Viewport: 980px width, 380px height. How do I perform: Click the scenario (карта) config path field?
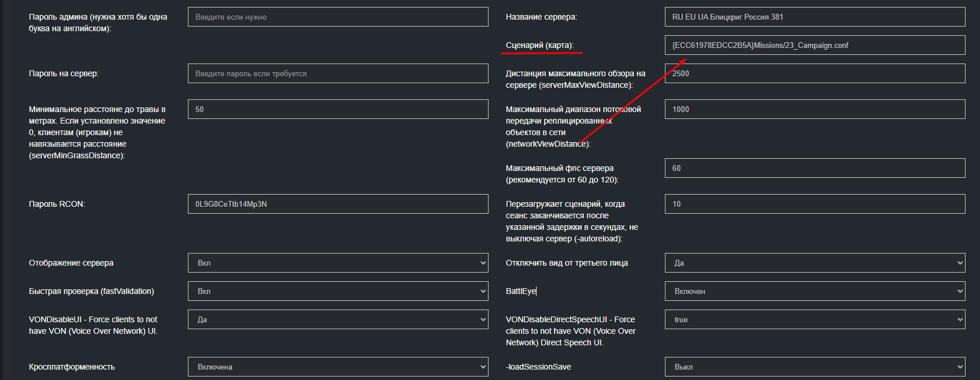814,45
